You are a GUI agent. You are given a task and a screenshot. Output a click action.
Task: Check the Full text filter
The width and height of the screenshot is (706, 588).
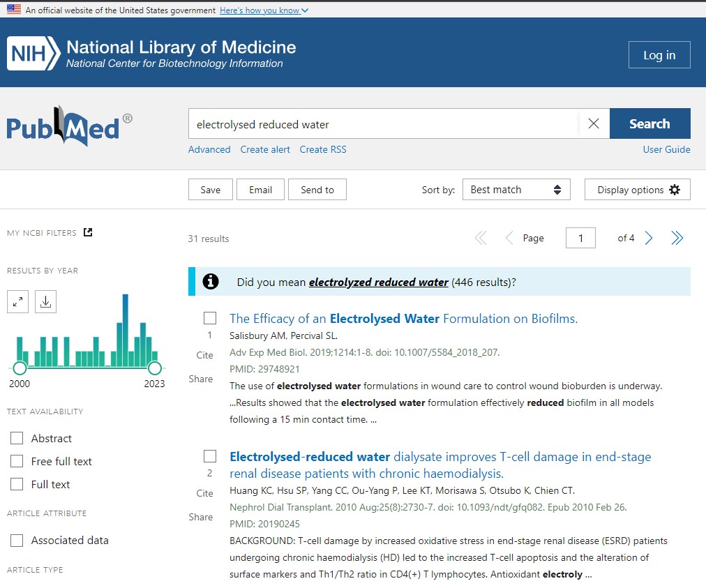click(x=17, y=484)
